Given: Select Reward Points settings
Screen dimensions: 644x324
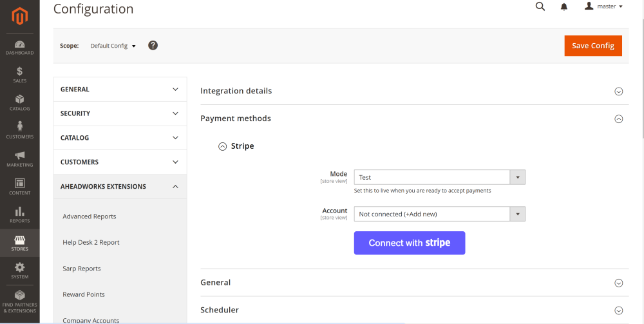Looking at the screenshot, I should coord(83,294).
